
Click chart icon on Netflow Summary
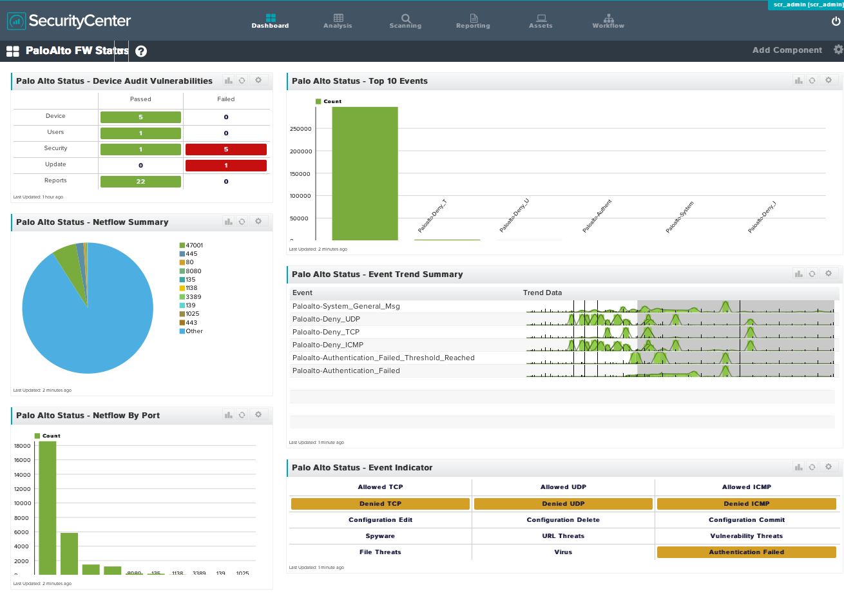pos(228,222)
